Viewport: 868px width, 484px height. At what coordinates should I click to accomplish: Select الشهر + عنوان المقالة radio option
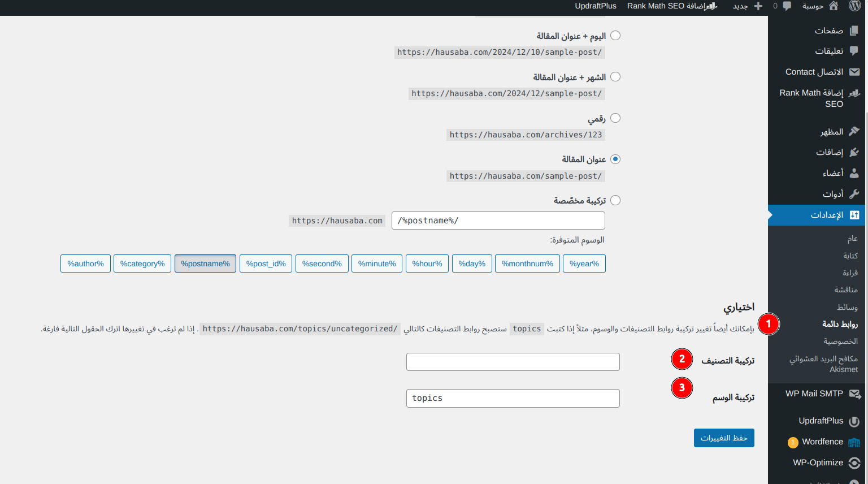(615, 77)
